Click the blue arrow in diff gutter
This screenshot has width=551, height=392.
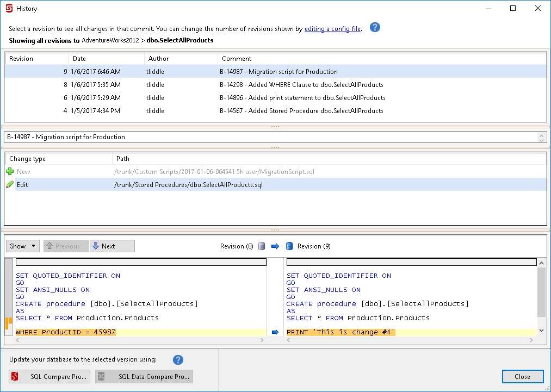click(x=275, y=332)
